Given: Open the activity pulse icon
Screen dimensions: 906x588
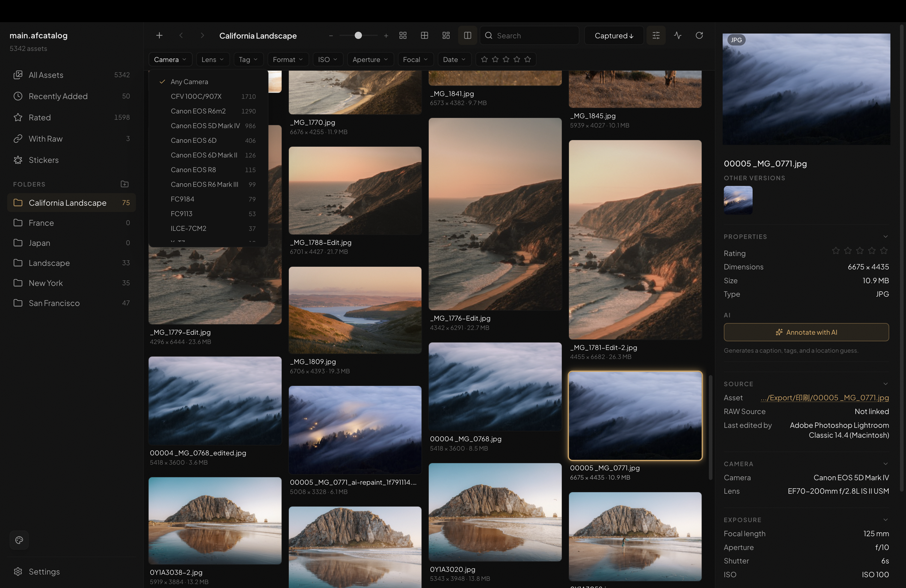Looking at the screenshot, I should [678, 35].
